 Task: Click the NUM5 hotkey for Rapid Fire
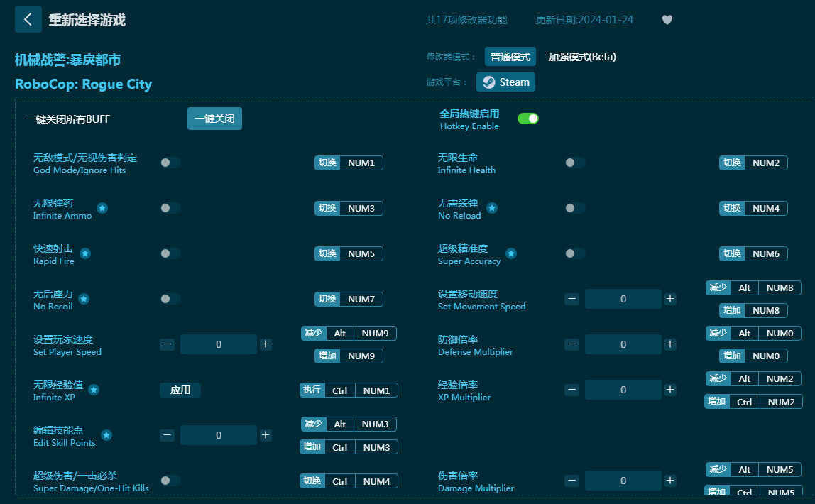pos(349,253)
